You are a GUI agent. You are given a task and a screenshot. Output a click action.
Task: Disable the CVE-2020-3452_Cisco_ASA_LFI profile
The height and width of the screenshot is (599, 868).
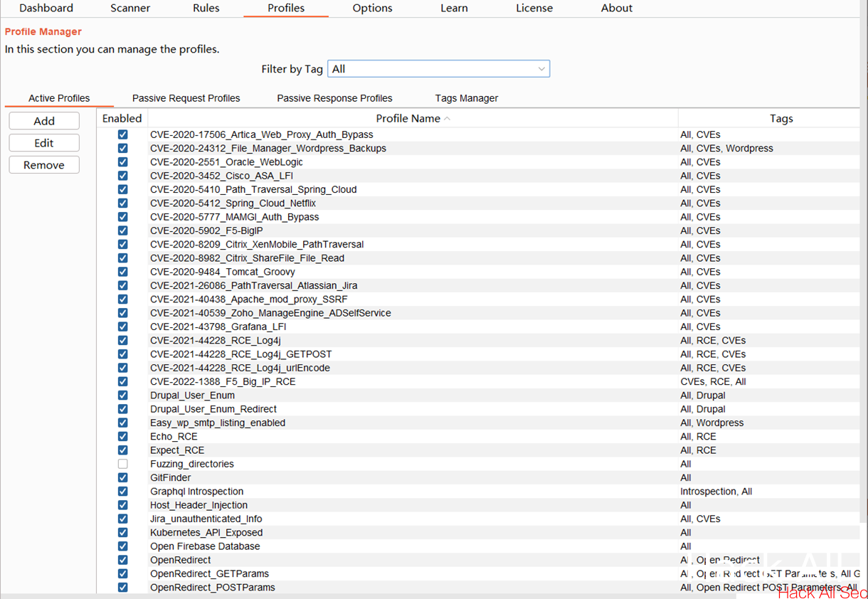pyautogui.click(x=123, y=176)
